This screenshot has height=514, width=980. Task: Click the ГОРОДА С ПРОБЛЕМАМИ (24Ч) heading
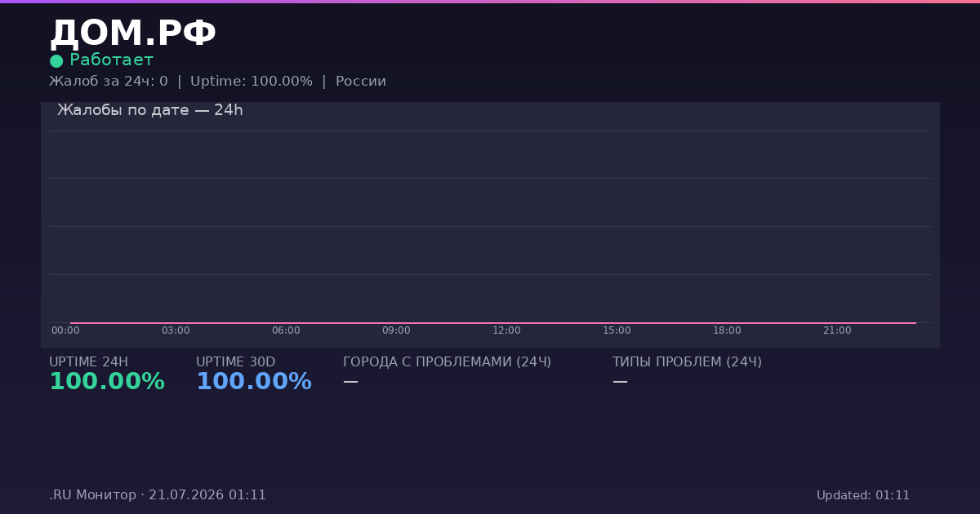447,362
